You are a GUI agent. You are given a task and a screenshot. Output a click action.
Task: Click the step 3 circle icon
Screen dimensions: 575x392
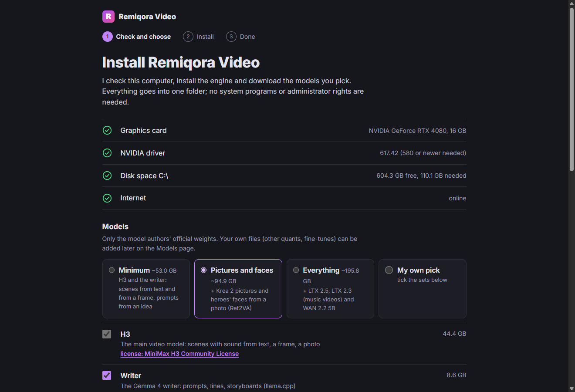(231, 37)
